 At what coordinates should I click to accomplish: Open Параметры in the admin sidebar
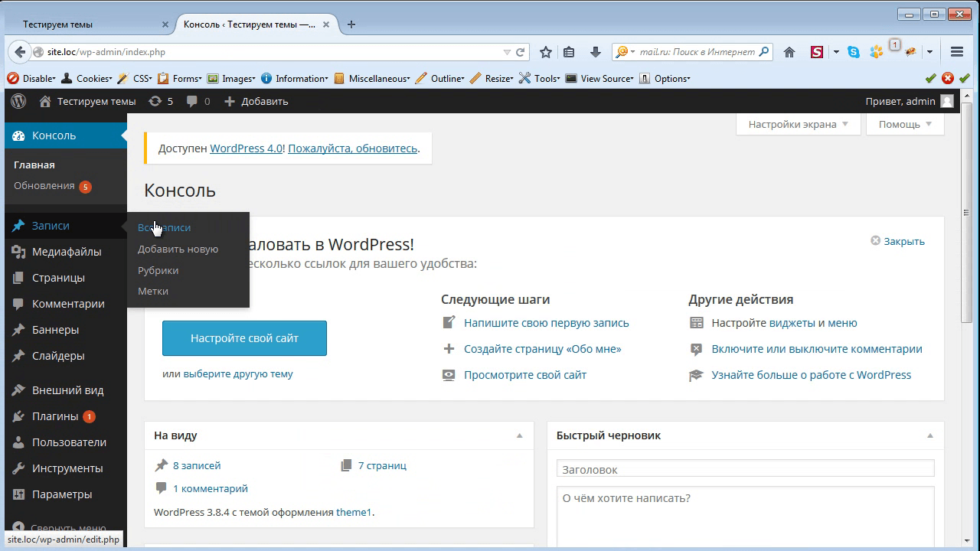[66, 494]
